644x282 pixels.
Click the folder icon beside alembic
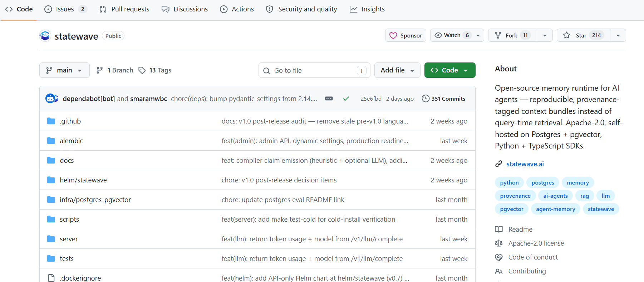click(x=51, y=141)
